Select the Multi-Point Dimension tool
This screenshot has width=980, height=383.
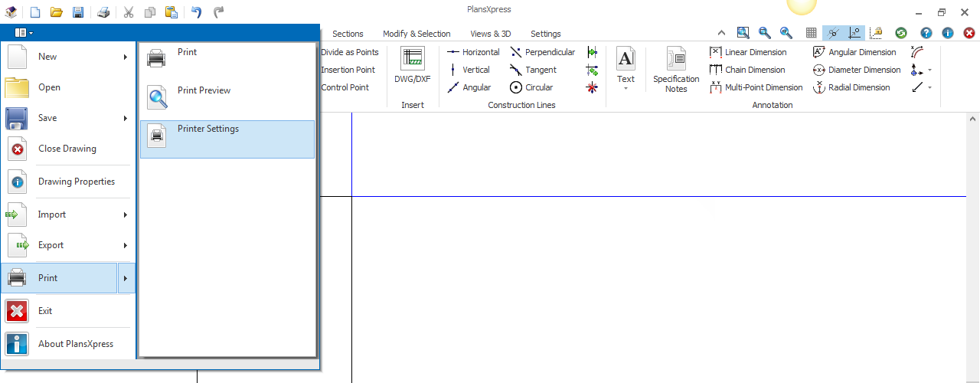[756, 87]
